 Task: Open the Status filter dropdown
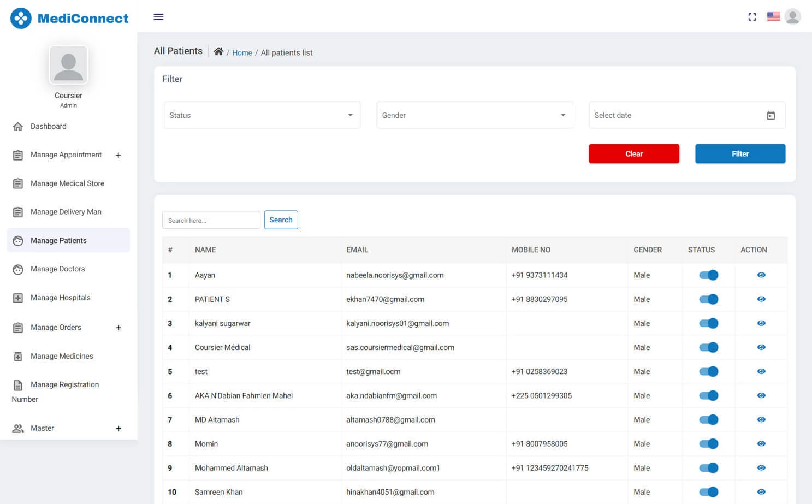(262, 115)
